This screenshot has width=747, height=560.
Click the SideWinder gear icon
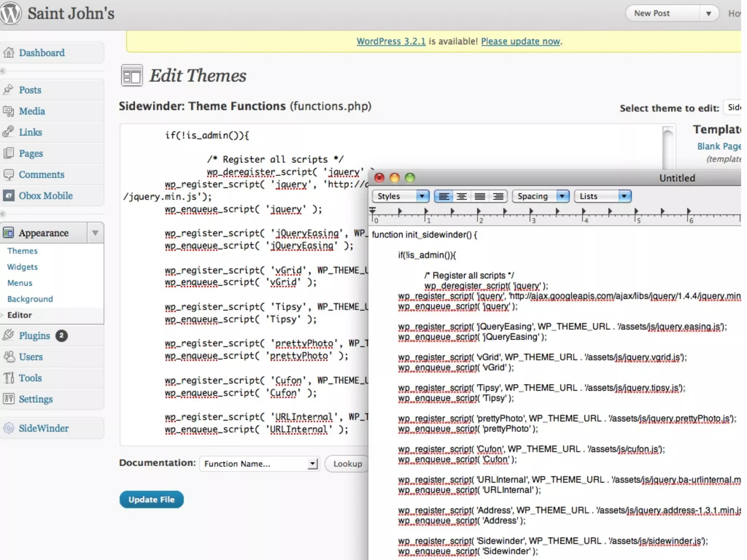click(x=8, y=428)
